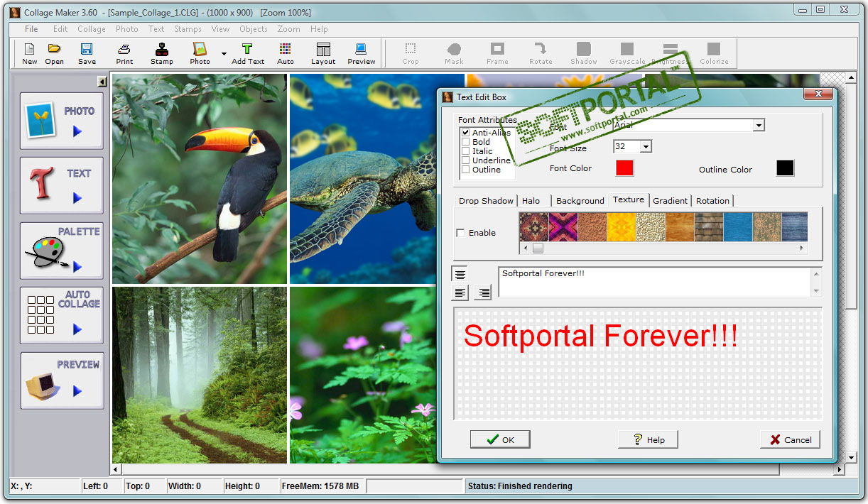Click the Auto toolbar icon
The width and height of the screenshot is (868, 504).
tap(286, 53)
